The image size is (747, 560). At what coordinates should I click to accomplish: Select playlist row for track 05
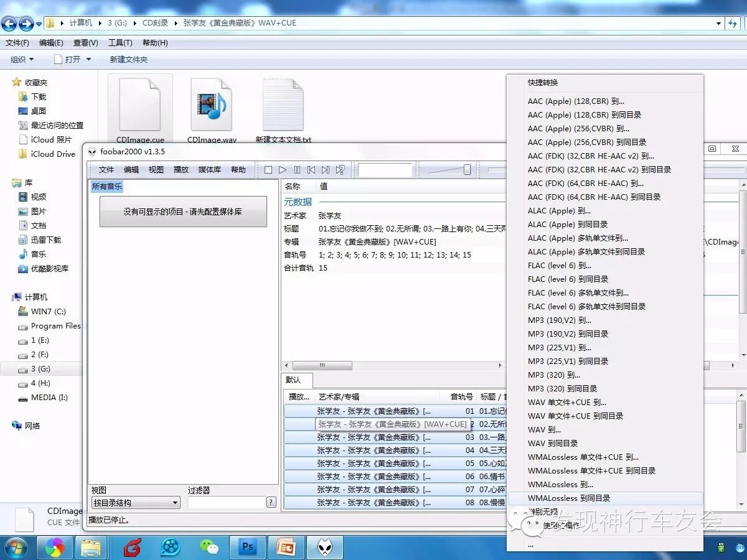click(395, 463)
